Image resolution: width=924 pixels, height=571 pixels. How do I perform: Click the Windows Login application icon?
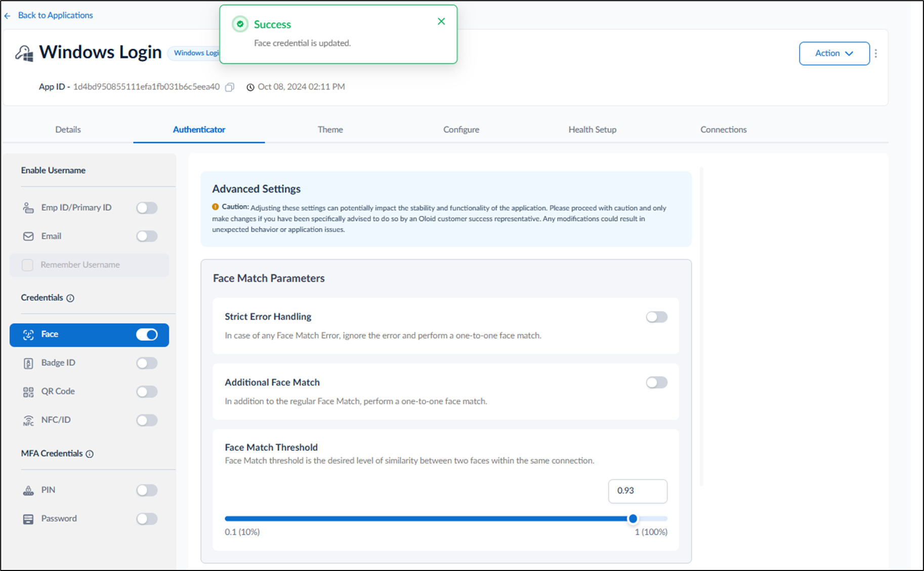pyautogui.click(x=24, y=53)
